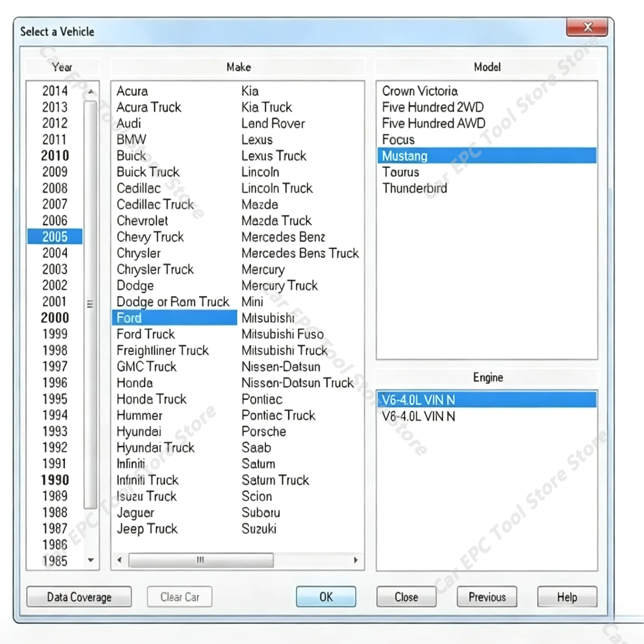The width and height of the screenshot is (644, 644).
Task: Pick Pontiac Truck from the Make list
Action: point(278,415)
